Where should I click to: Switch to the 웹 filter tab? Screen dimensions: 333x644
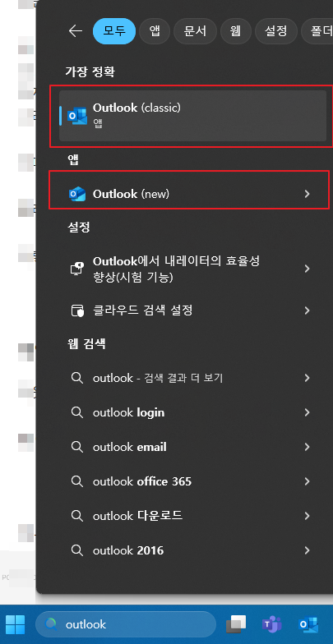tap(235, 31)
